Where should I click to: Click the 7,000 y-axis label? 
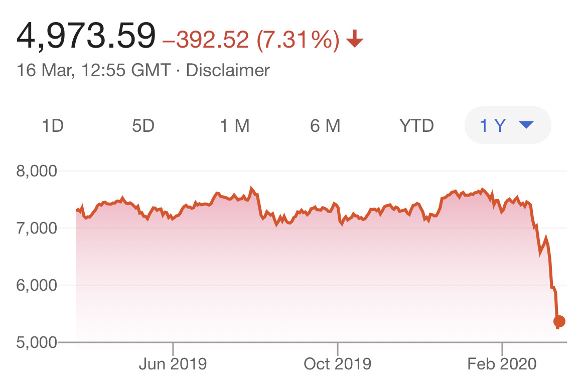38,229
